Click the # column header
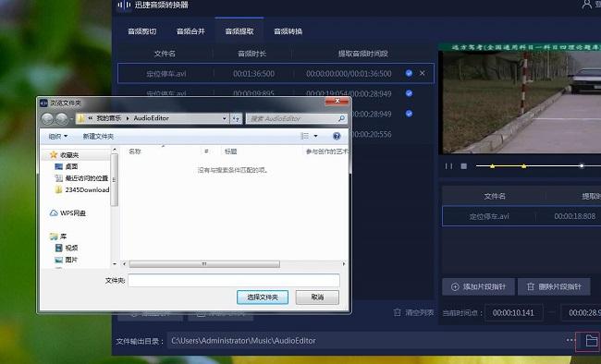Screen dimensions: 601x364 point(206,152)
